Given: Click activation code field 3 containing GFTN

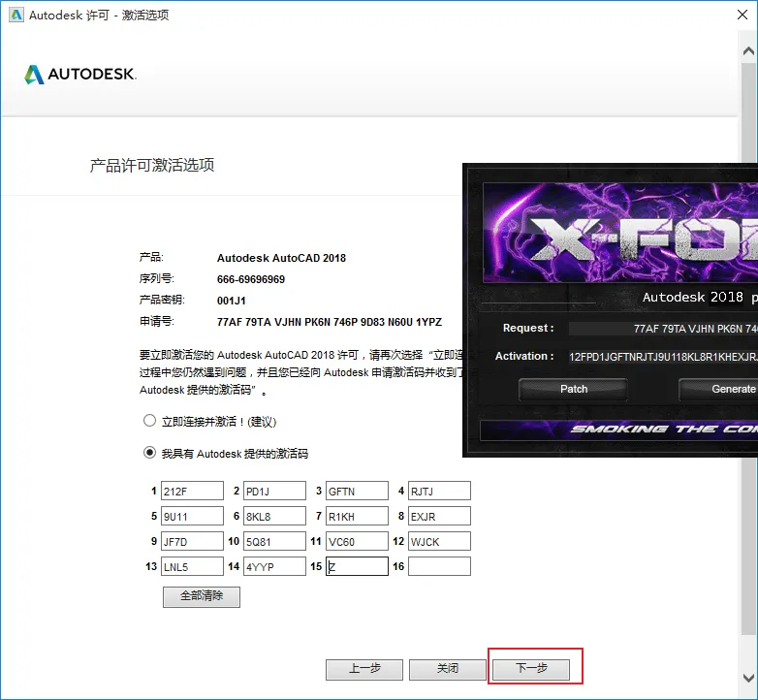Looking at the screenshot, I should [x=357, y=491].
